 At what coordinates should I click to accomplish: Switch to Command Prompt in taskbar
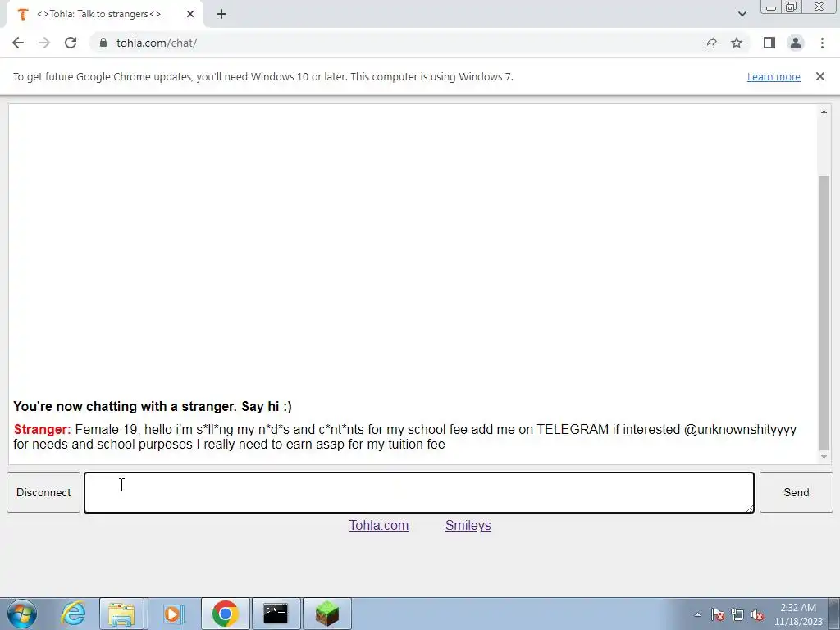click(x=276, y=614)
